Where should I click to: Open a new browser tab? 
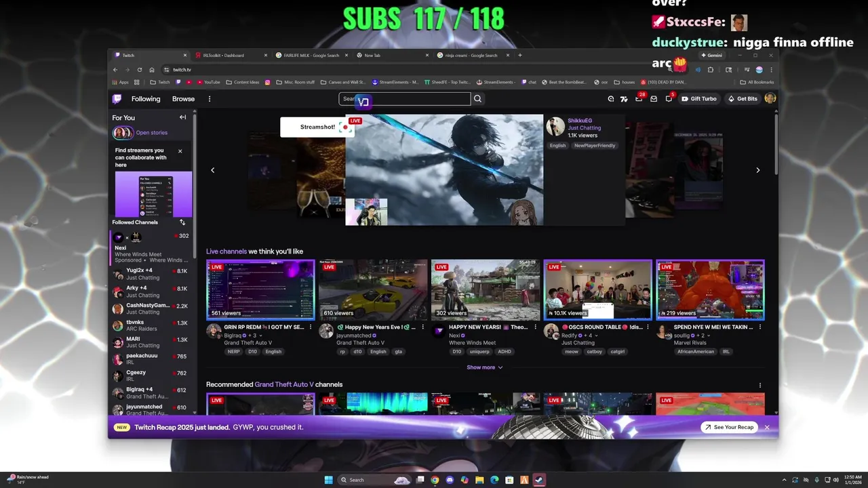tap(520, 55)
